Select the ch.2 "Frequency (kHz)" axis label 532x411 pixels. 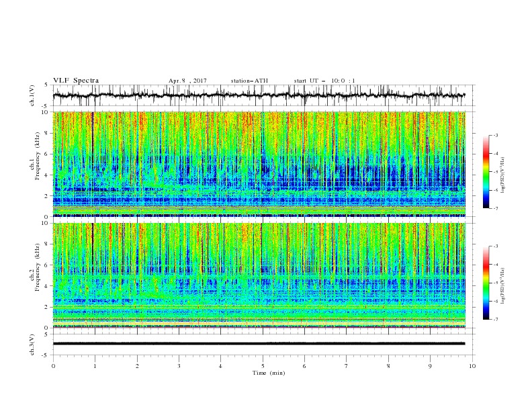click(38, 267)
